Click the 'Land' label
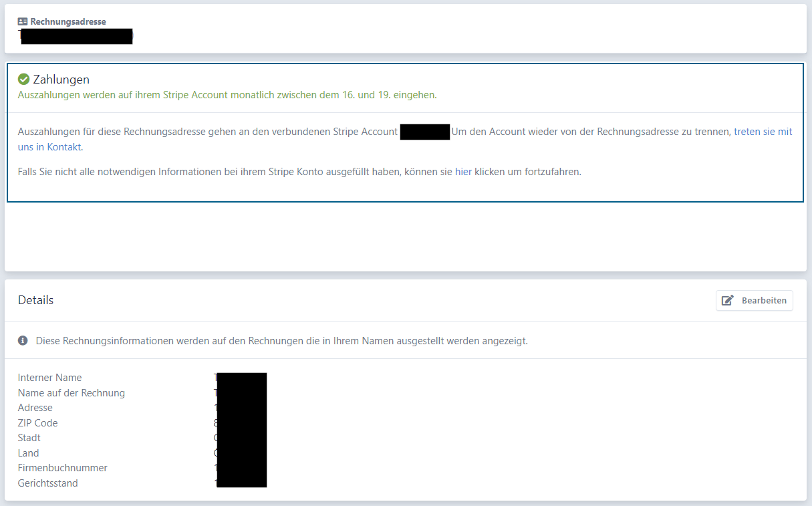The height and width of the screenshot is (506, 812). (x=29, y=453)
